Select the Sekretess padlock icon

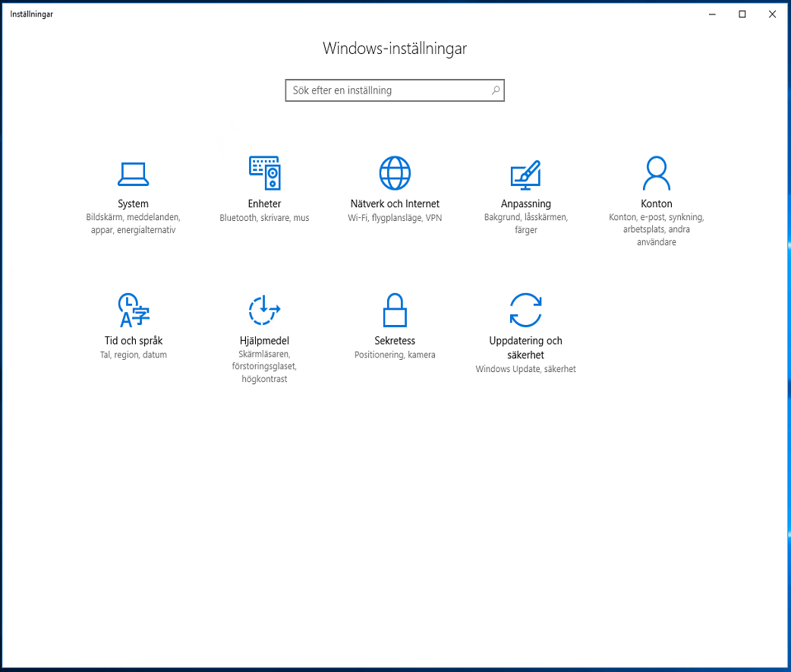[395, 310]
